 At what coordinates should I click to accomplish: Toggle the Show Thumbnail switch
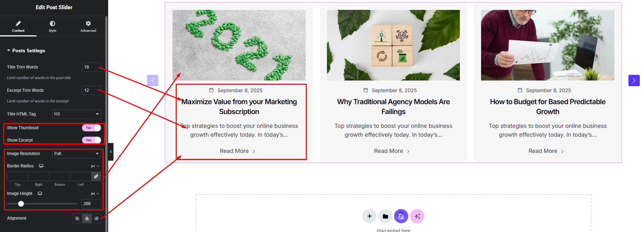click(x=92, y=128)
